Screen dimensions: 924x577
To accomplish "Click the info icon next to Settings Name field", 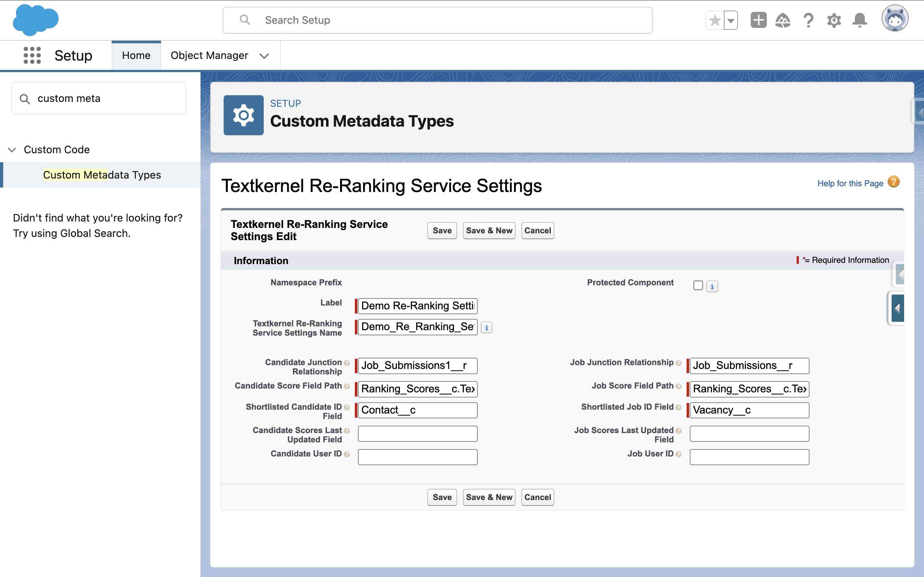I will point(487,327).
